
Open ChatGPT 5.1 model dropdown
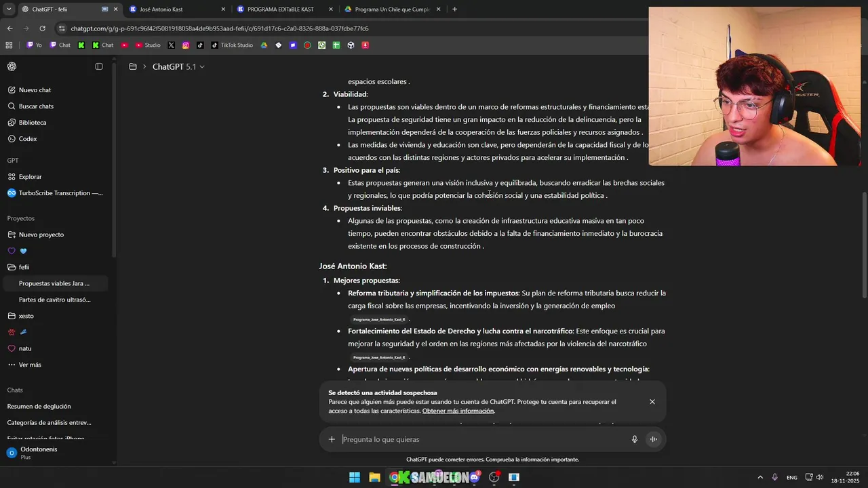(x=178, y=66)
